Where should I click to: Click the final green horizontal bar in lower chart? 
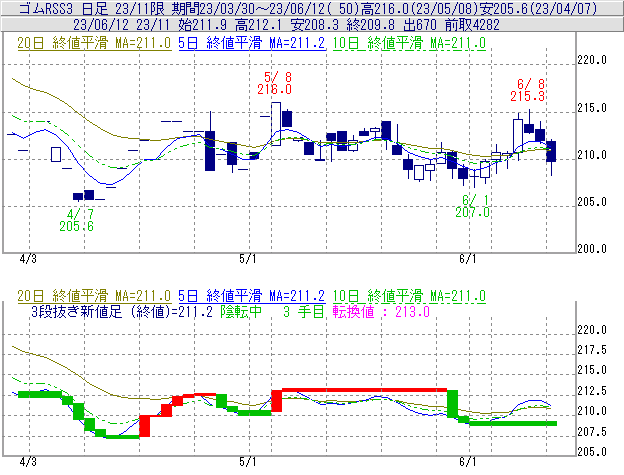[x=513, y=423]
